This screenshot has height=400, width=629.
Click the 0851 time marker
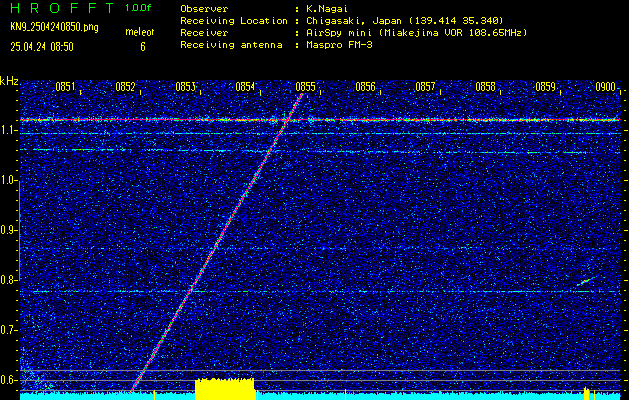(x=65, y=87)
